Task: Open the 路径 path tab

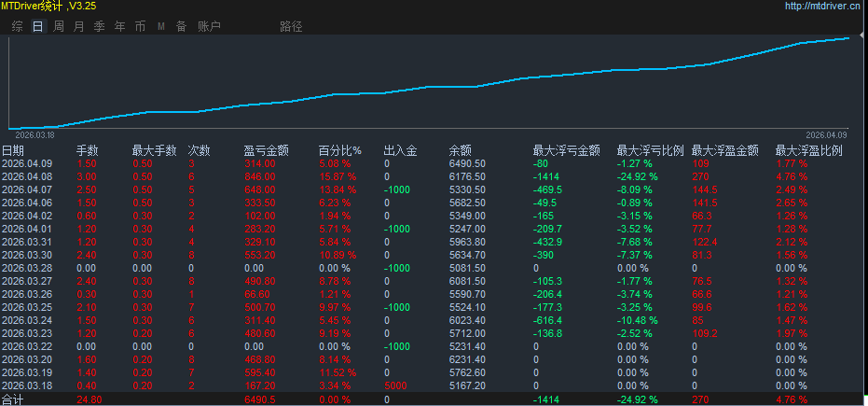Action: click(291, 26)
